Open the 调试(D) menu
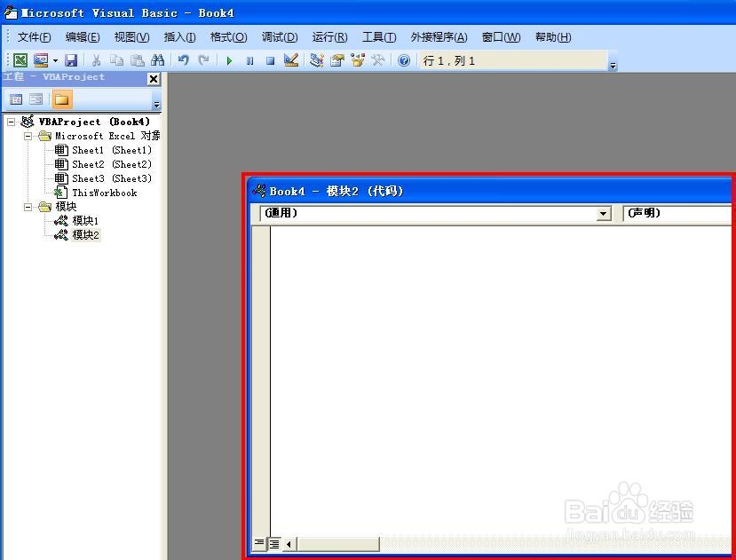This screenshot has width=736, height=560. coord(280,37)
